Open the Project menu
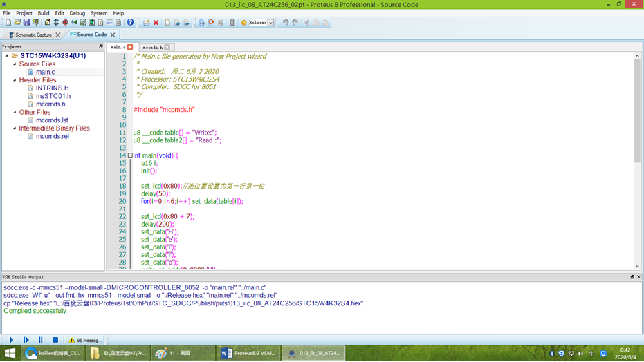The height and width of the screenshot is (362, 644). point(24,13)
